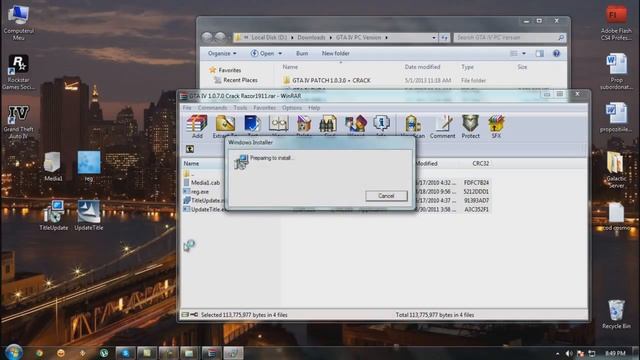Select the Recycle Bin desktop icon
This screenshot has width=640, height=360.
616,314
